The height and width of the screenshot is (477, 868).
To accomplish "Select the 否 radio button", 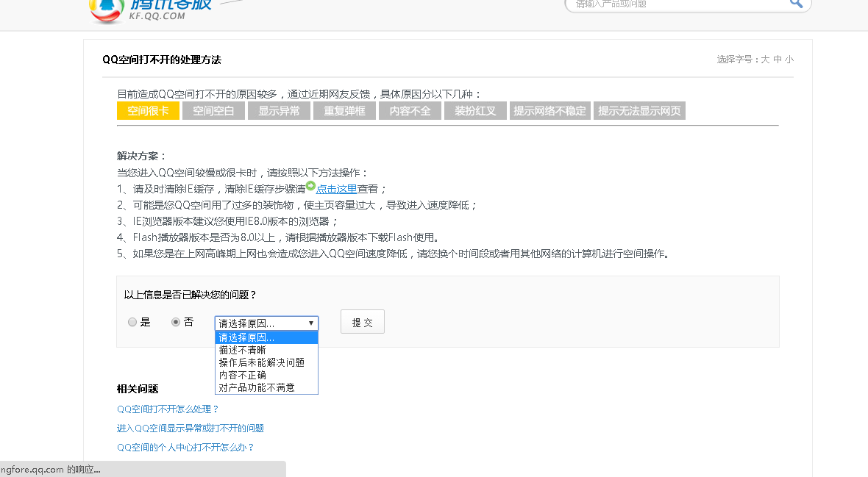I will pos(176,322).
